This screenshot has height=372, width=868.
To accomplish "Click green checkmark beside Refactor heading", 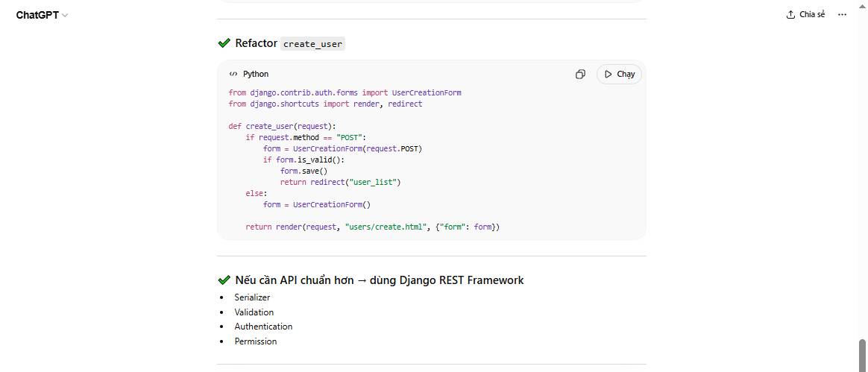I will click(x=224, y=43).
